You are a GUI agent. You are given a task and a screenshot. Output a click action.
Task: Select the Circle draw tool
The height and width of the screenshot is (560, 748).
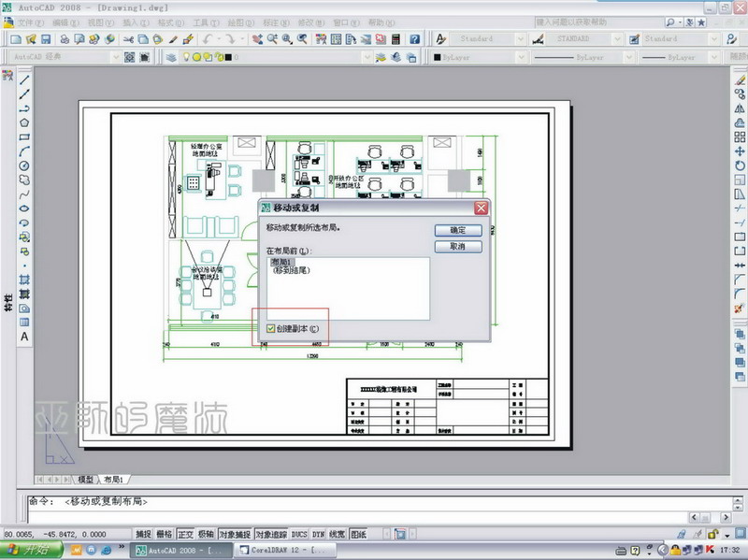(24, 166)
